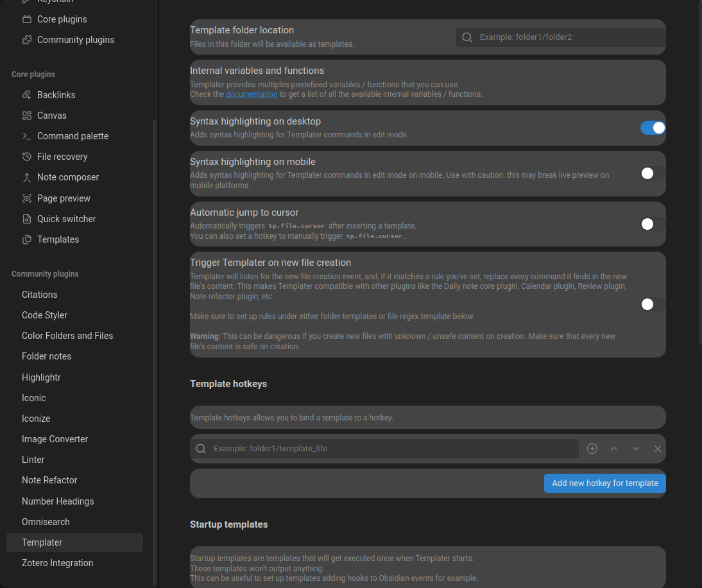Disable syntax highlighting on desktop
Screen dimensions: 702x588
click(x=653, y=128)
